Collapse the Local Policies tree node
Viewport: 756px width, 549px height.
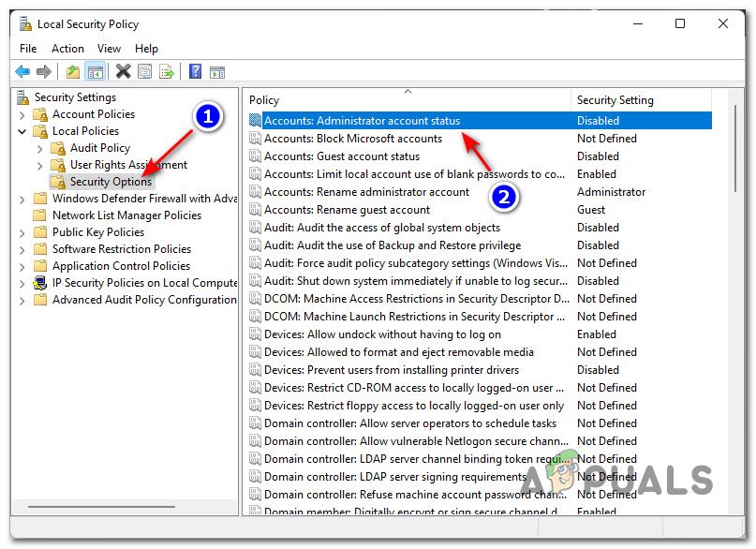point(22,131)
